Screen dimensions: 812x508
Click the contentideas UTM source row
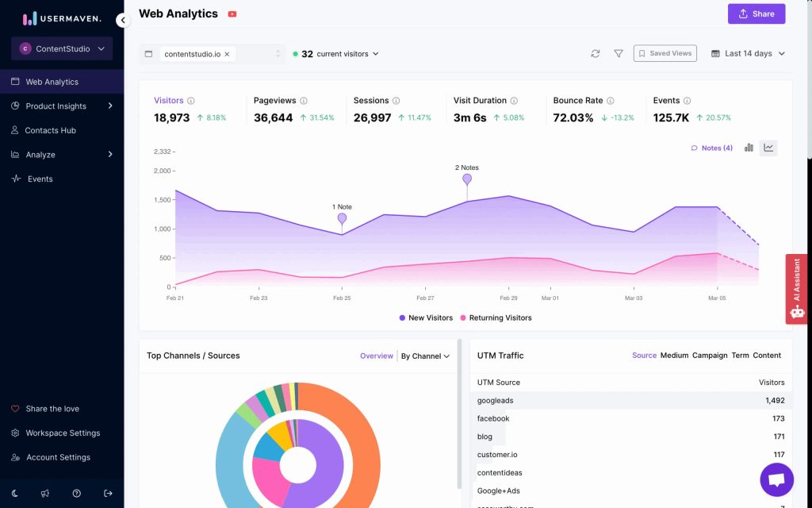[630, 473]
